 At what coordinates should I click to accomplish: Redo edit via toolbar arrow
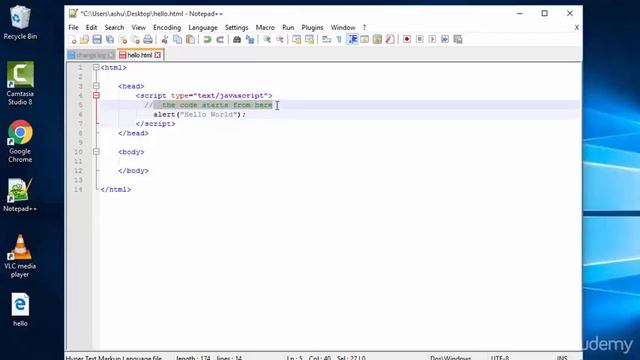point(220,39)
